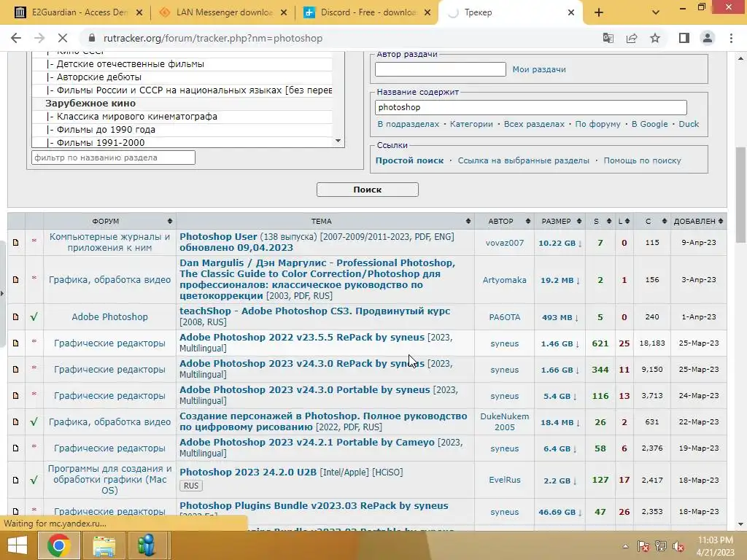Open author Artyomaka profile
The width and height of the screenshot is (747, 560).
tap(505, 280)
